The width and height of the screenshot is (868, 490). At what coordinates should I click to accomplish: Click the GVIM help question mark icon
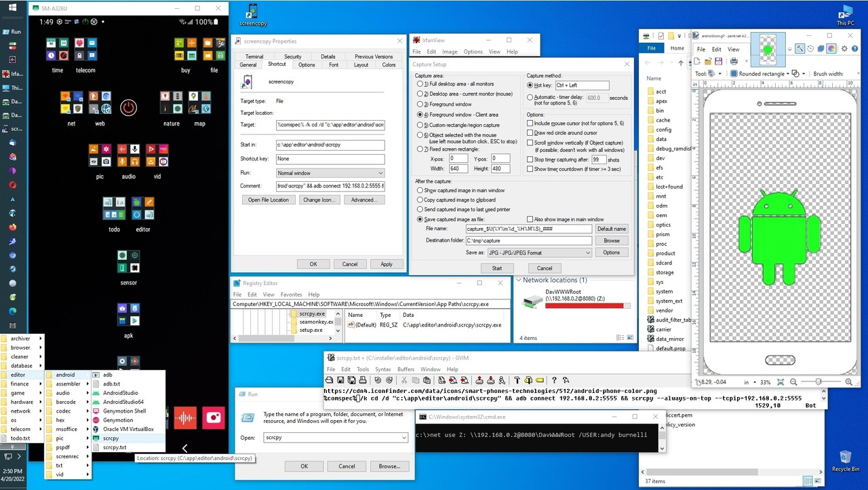coord(554,380)
